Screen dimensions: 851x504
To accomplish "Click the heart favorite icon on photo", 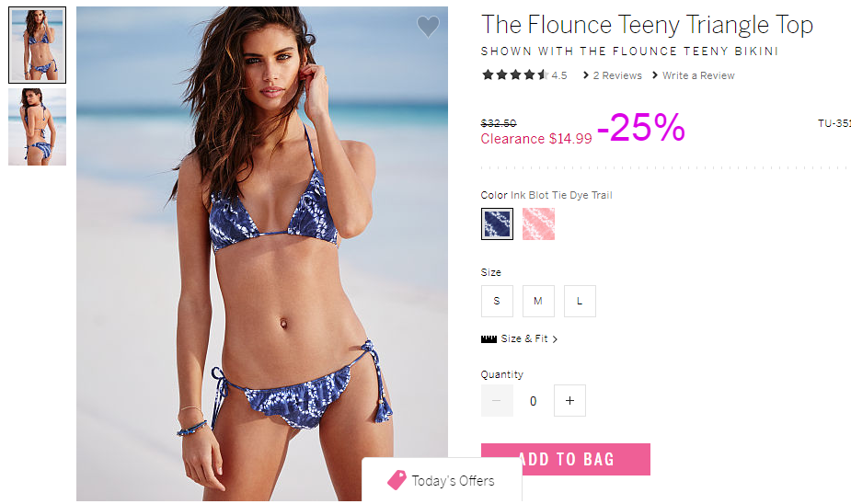I will click(428, 26).
